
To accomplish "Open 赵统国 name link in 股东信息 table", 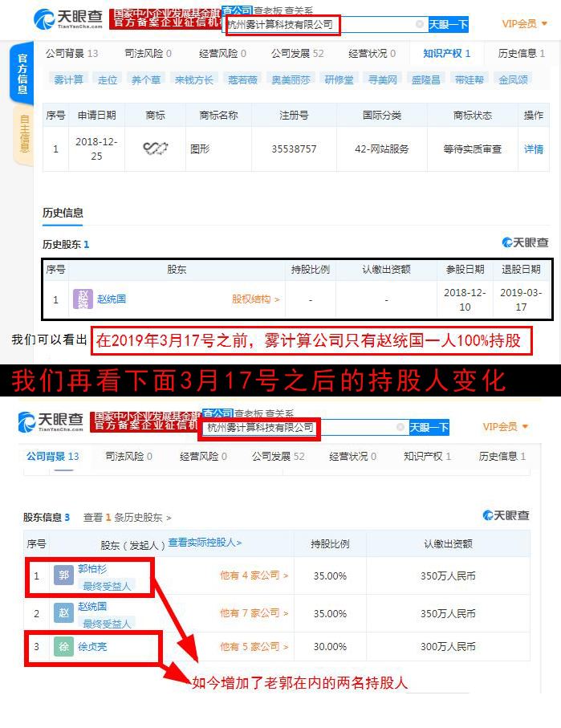I will [92, 606].
